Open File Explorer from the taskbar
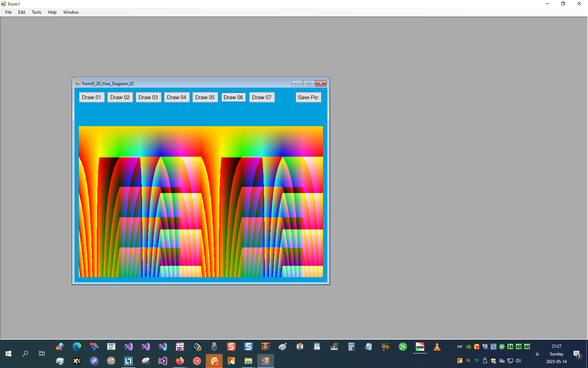Image resolution: width=588 pixels, height=368 pixels. tap(248, 361)
